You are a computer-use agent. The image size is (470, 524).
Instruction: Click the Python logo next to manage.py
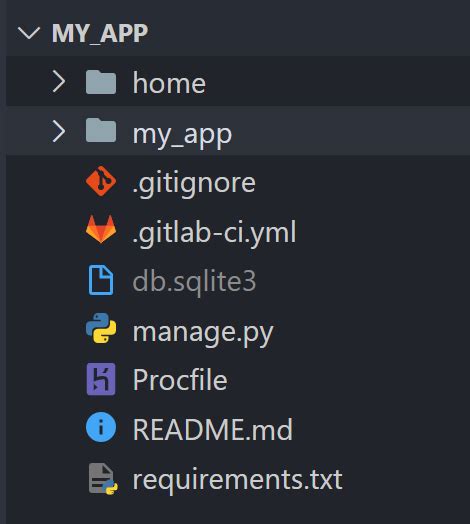click(101, 328)
